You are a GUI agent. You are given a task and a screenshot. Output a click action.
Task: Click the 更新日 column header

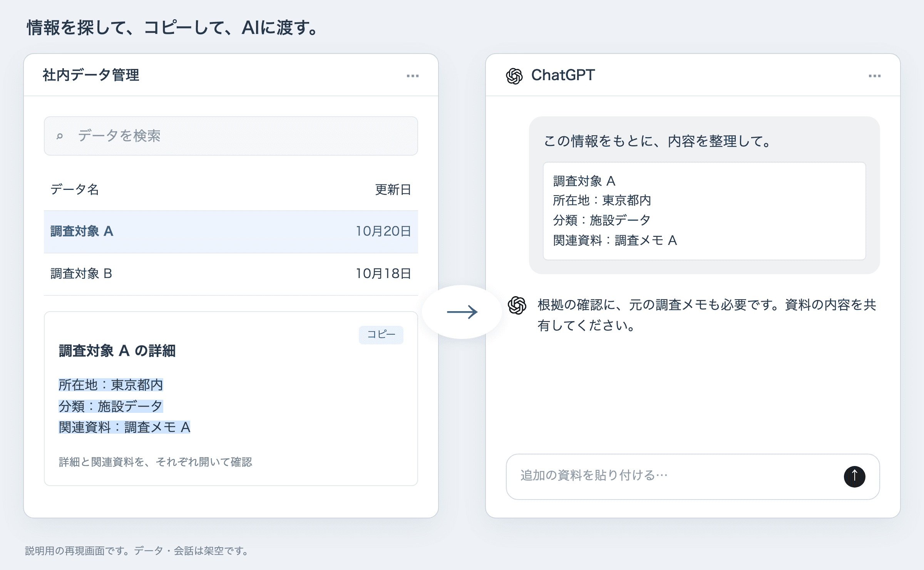tap(393, 189)
